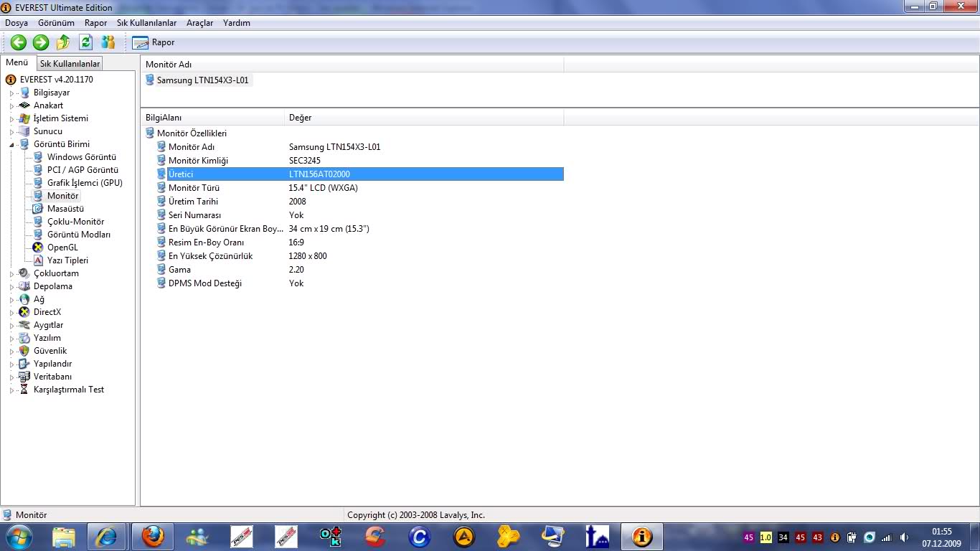Image resolution: width=980 pixels, height=551 pixels.
Task: Click the BilgiAlanı column header
Action: (x=212, y=118)
